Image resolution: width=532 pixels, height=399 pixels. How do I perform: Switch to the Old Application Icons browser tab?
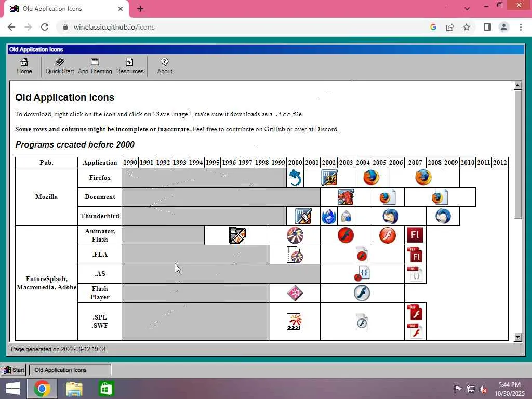click(66, 9)
